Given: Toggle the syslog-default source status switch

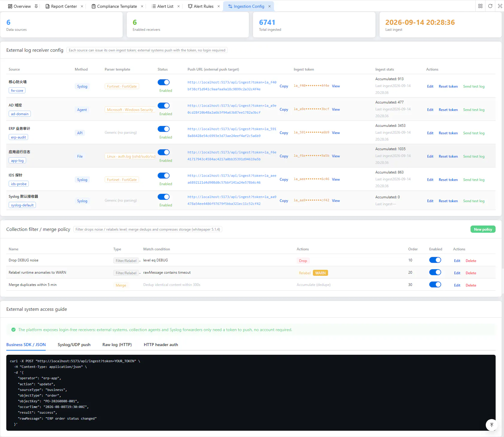Looking at the screenshot, I should click(x=164, y=197).
